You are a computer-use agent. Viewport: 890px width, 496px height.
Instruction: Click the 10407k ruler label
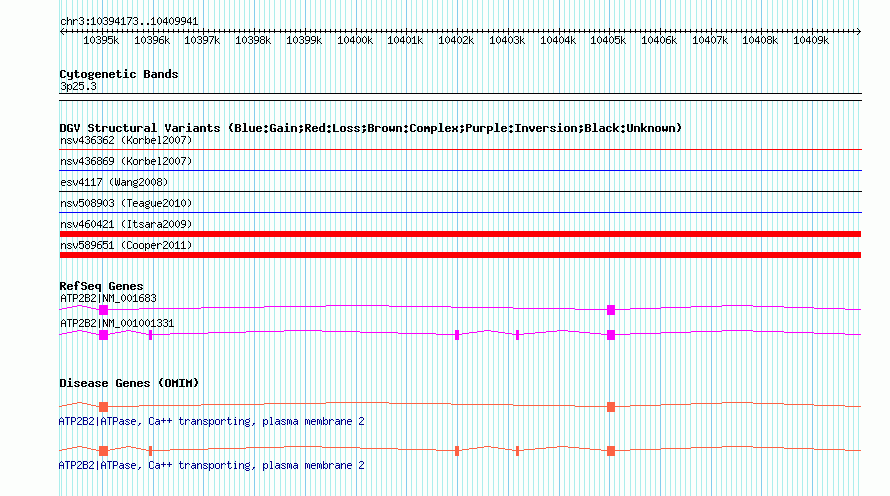pyautogui.click(x=710, y=41)
